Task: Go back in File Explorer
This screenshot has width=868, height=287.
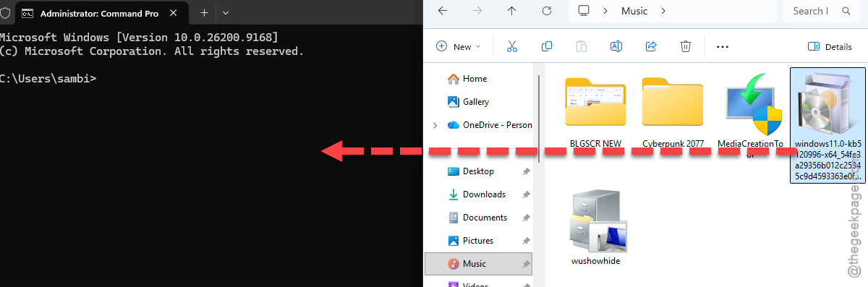Action: 443,11
